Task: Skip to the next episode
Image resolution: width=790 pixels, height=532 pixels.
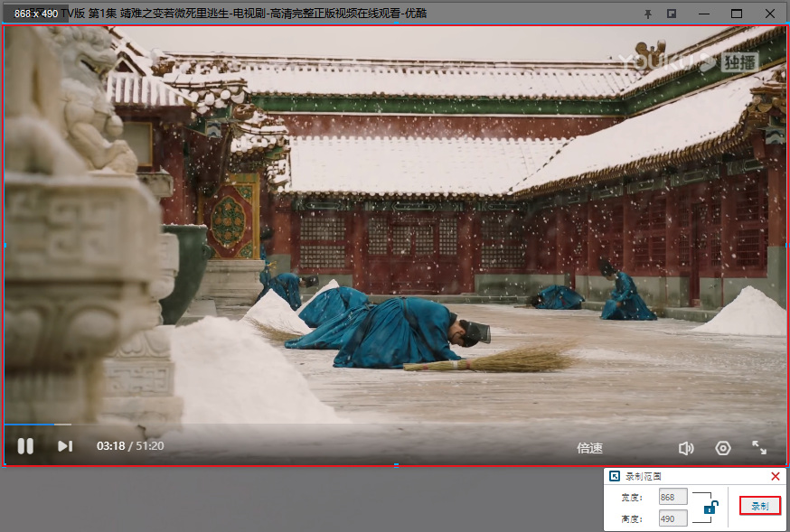Action: (65, 446)
